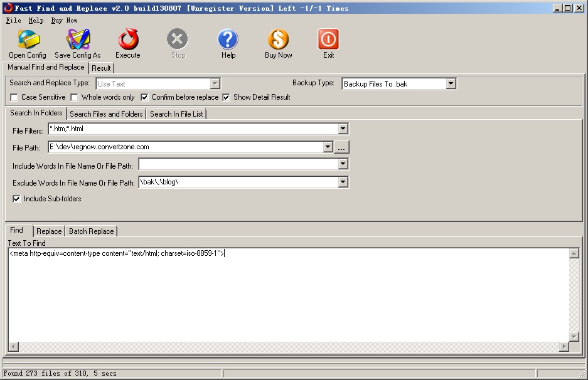Enable the Case Sensitive checkbox
This screenshot has width=588, height=380.
[14, 98]
